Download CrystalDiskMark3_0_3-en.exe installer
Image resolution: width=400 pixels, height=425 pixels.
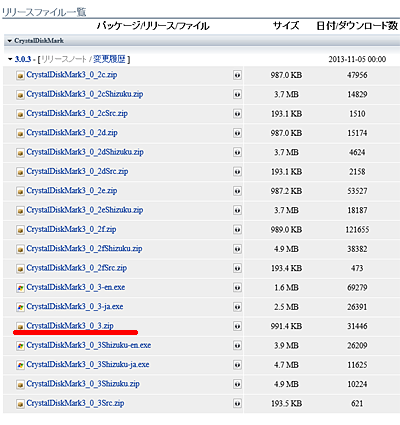coord(76,287)
